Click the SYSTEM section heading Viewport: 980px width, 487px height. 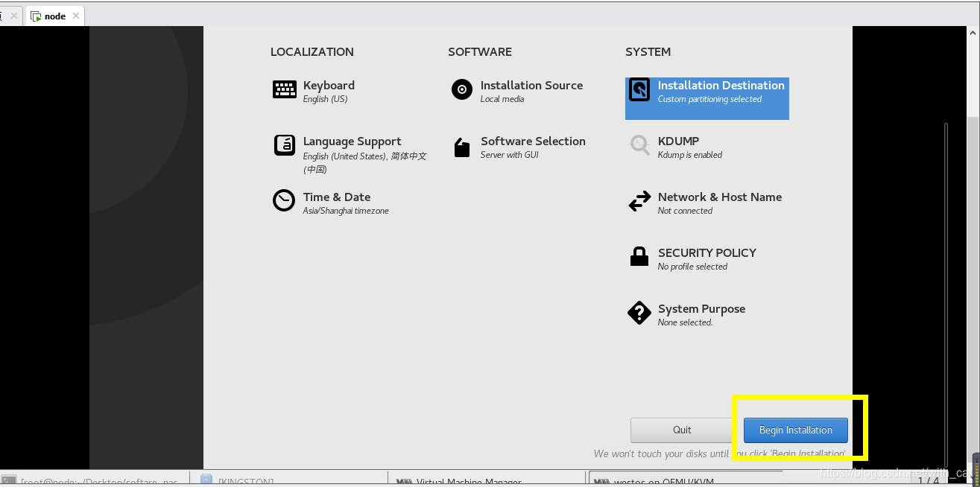click(648, 52)
